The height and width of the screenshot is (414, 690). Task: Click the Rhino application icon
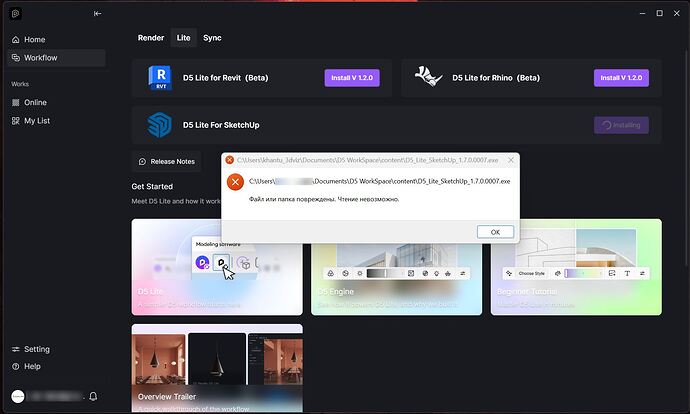pyautogui.click(x=429, y=77)
